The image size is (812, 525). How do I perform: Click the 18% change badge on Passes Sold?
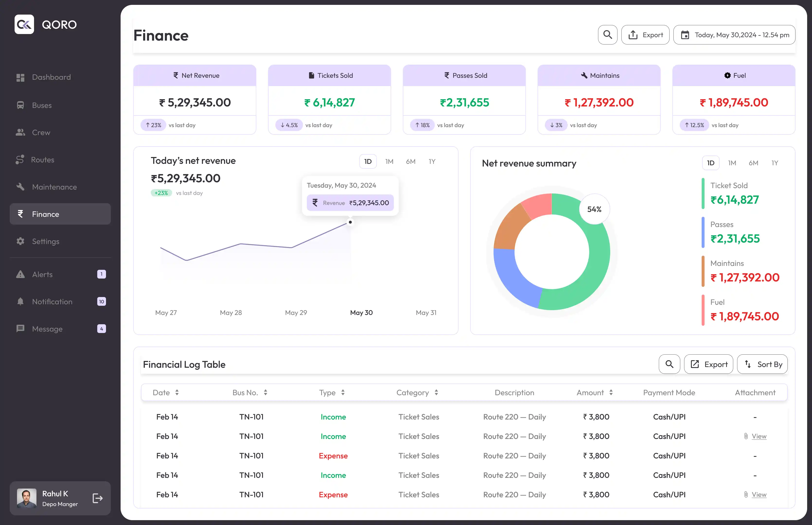pos(422,125)
